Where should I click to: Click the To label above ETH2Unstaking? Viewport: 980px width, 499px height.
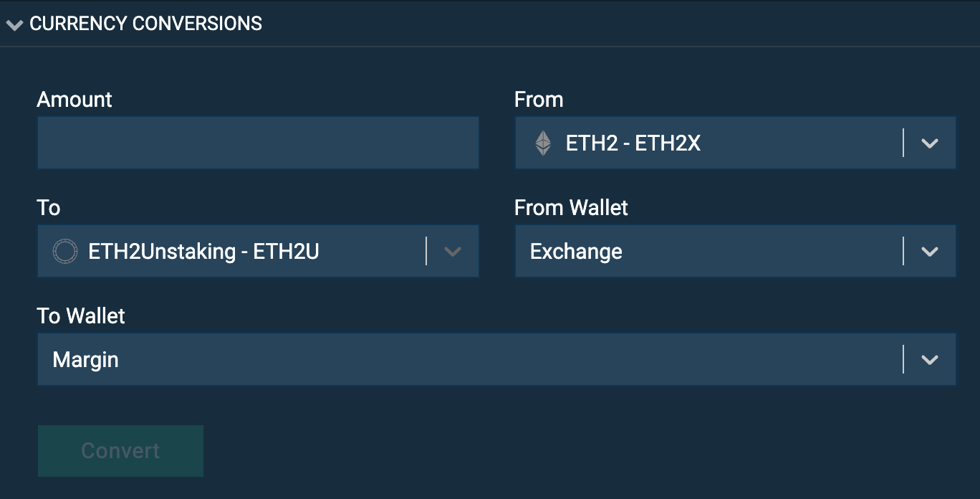coord(49,208)
